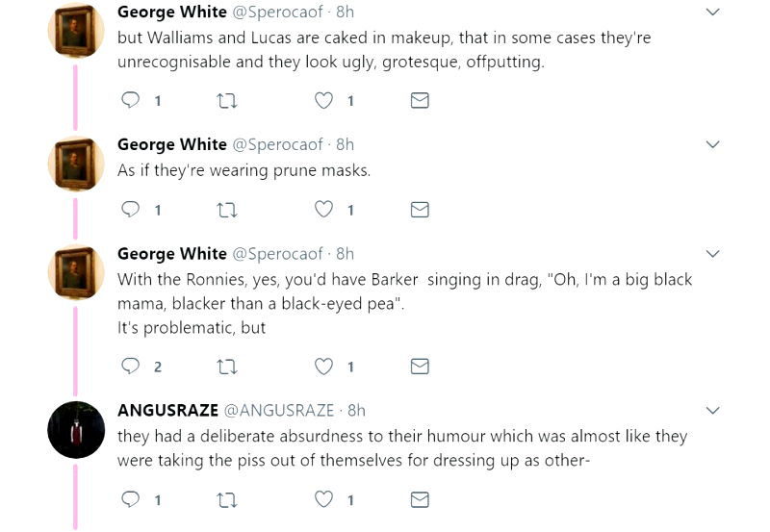This screenshot has width=770, height=532.
Task: Click George White's avatar on the first tweet
Action: [76, 31]
